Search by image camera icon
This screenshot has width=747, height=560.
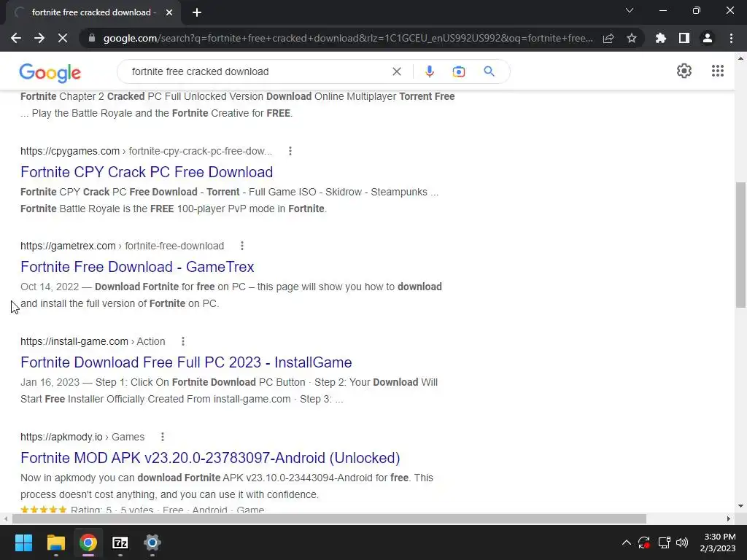459,71
